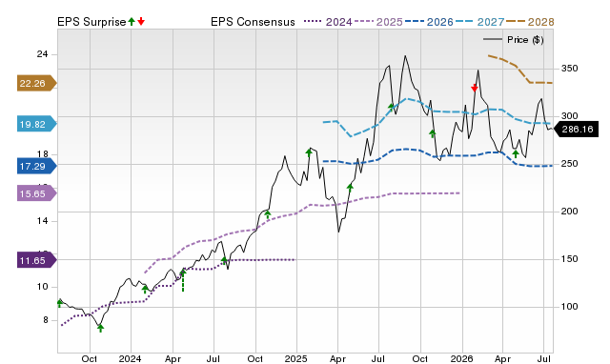Image resolution: width=610 pixels, height=364 pixels.
Task: Click the 11.65 dark purple EPS value tag
Action: 36,260
